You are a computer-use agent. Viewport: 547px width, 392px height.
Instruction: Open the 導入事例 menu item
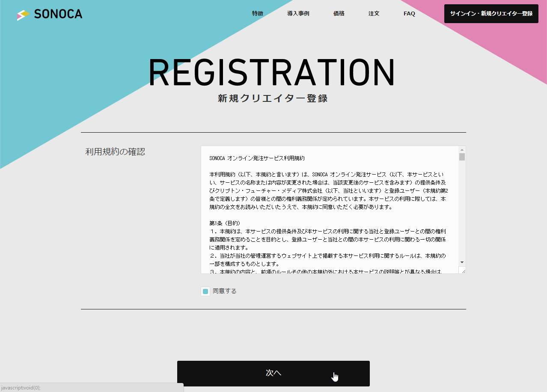(298, 14)
